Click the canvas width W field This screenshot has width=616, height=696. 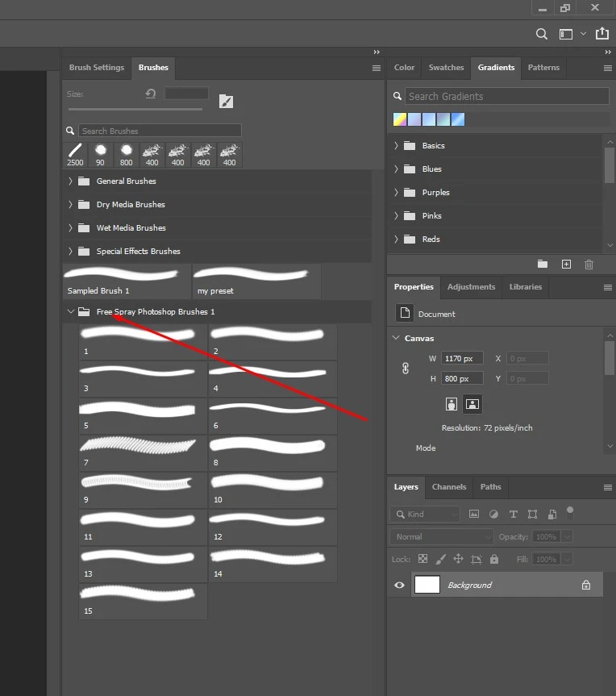[462, 358]
